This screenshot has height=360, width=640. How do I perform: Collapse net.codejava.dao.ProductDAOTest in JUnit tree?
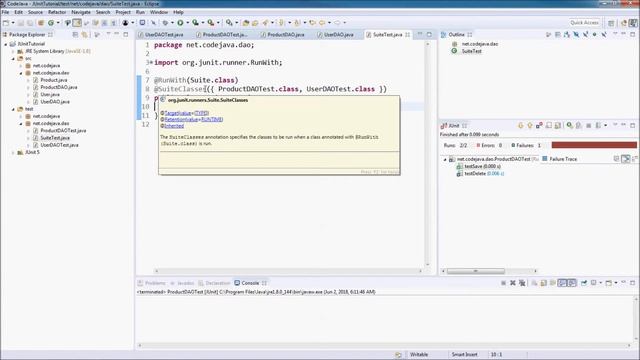445,159
